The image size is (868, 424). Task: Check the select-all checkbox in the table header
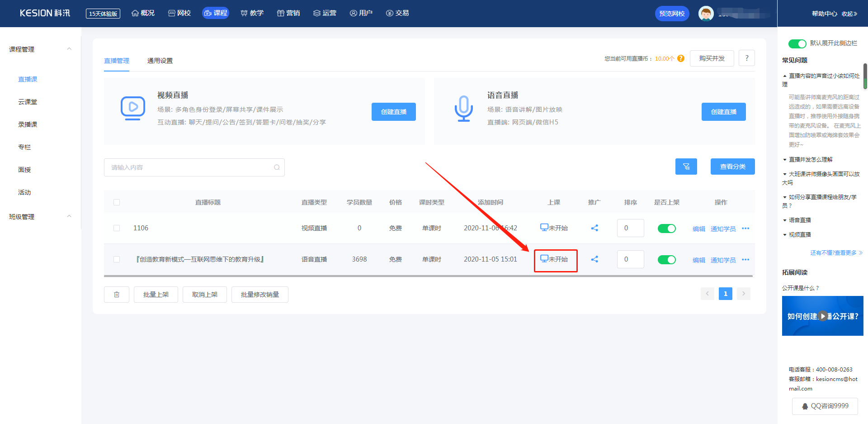point(117,202)
